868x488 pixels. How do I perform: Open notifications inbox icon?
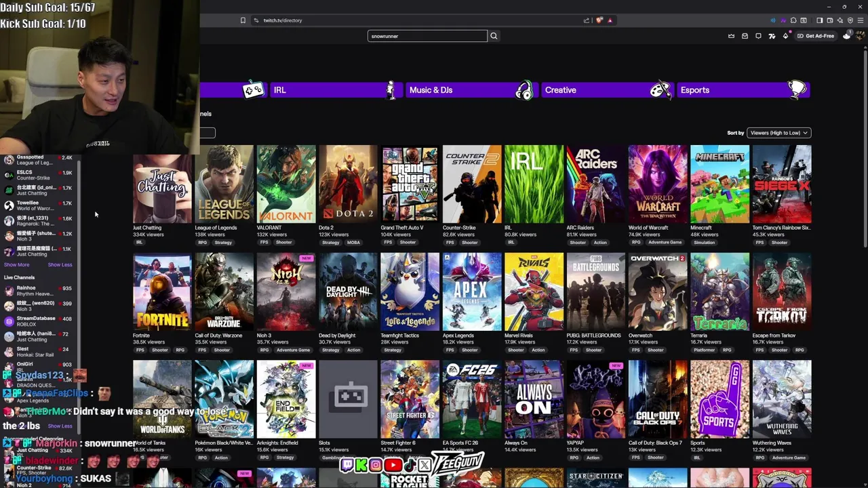(x=745, y=36)
